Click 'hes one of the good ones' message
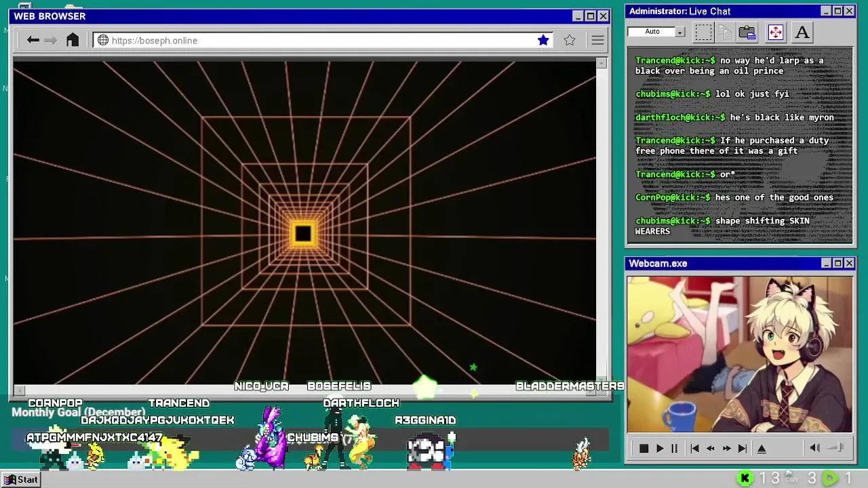The image size is (868, 488). [x=734, y=197]
